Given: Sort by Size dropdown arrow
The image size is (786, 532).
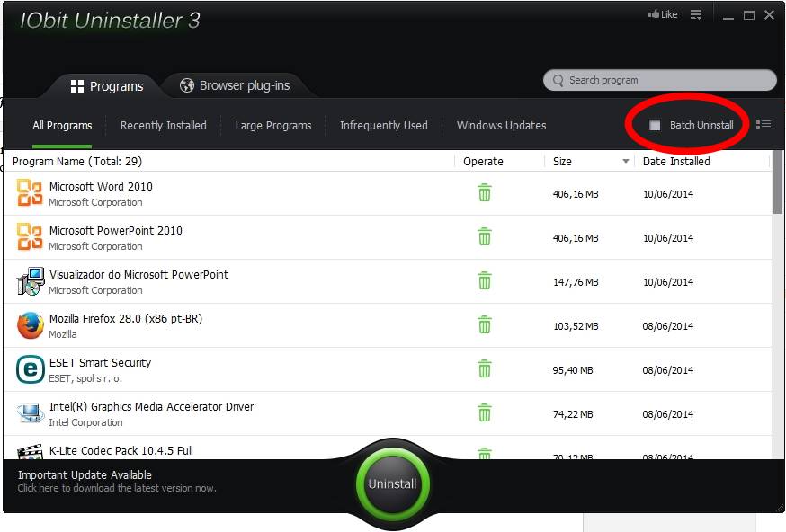Looking at the screenshot, I should (x=626, y=161).
